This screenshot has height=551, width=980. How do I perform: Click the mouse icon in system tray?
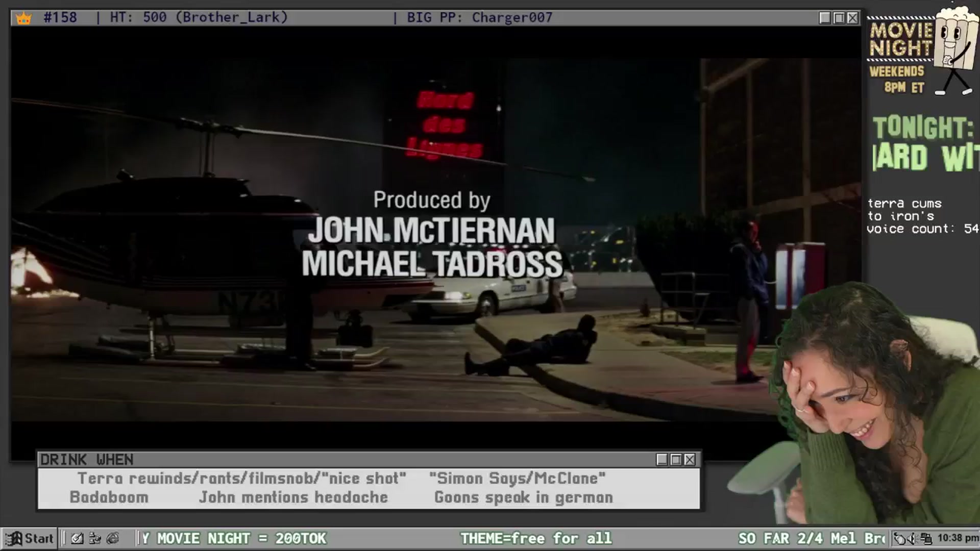[x=899, y=538]
